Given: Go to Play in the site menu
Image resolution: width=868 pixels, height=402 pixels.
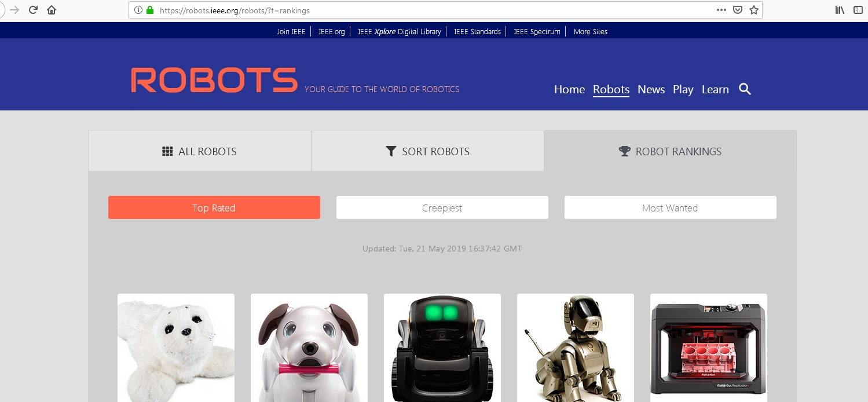Looking at the screenshot, I should click(x=683, y=90).
